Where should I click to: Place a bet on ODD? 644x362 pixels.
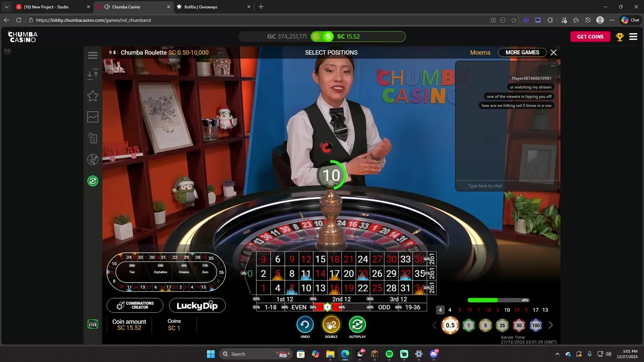384,307
